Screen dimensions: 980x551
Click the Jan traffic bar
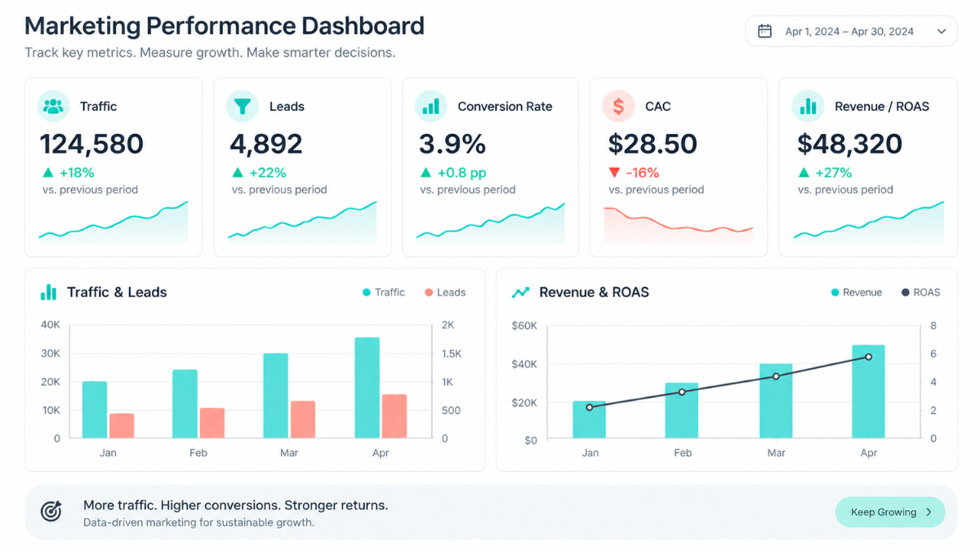point(95,410)
